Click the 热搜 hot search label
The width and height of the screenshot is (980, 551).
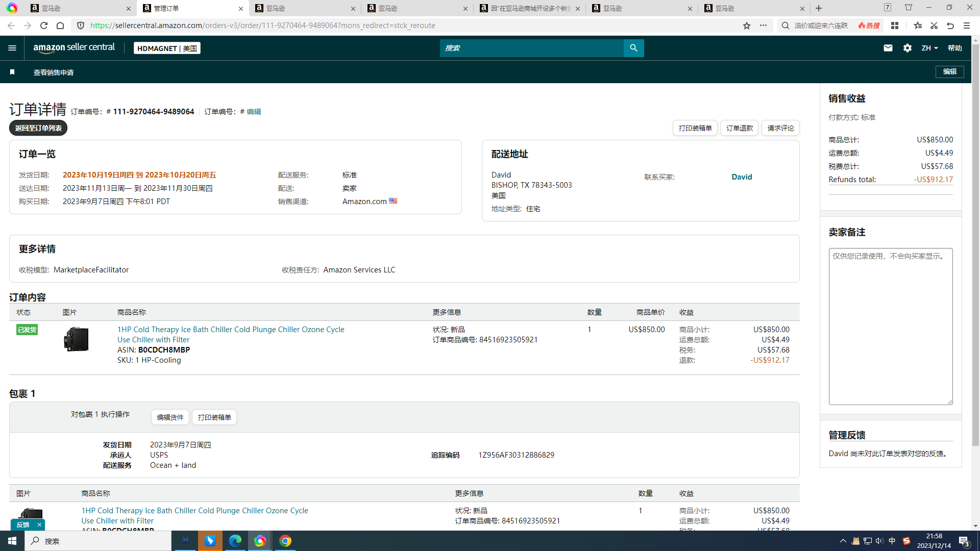pyautogui.click(x=869, y=26)
